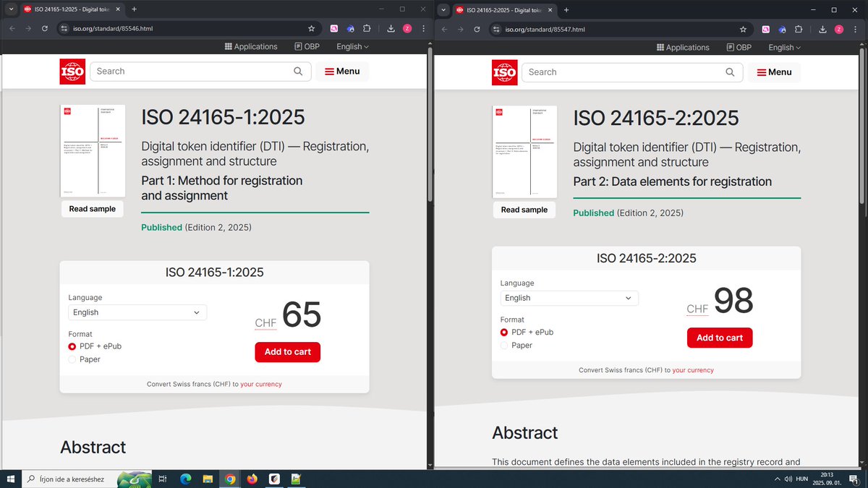Open Applications in the left page top bar
The height and width of the screenshot is (488, 868).
coord(251,46)
